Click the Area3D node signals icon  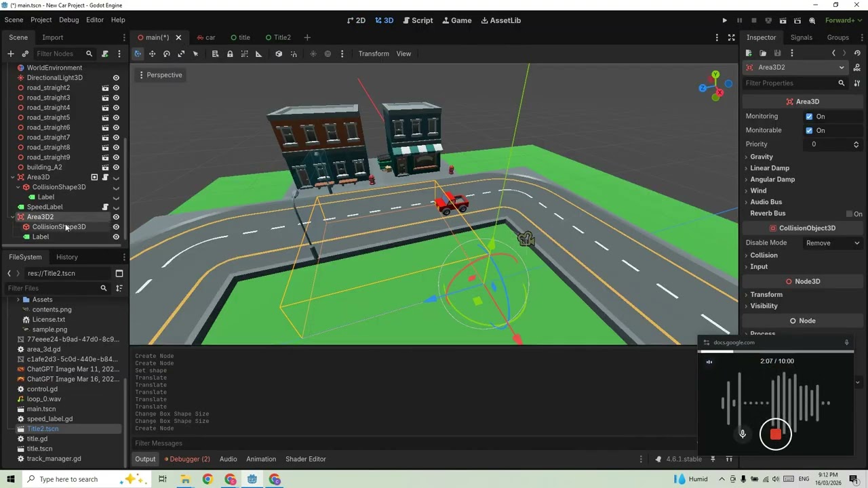pyautogui.click(x=94, y=177)
